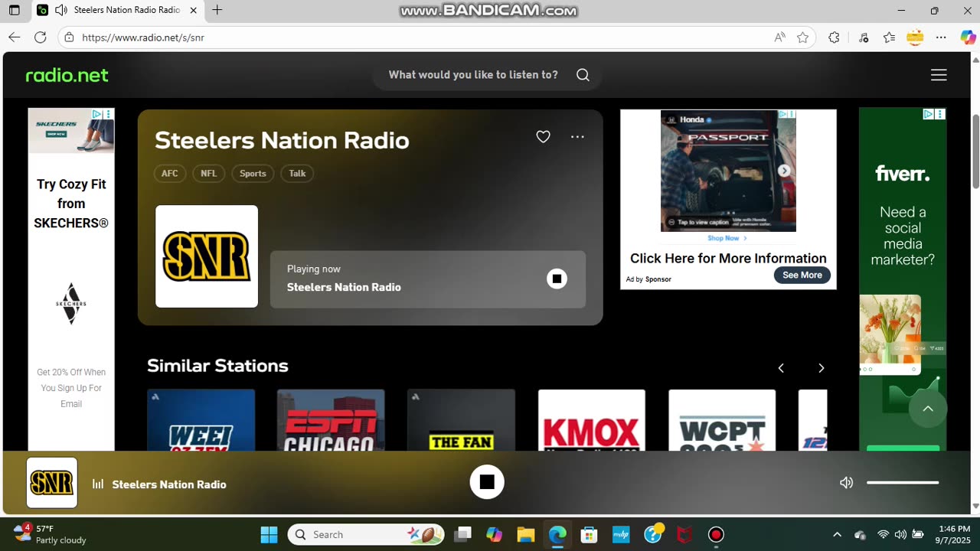The width and height of the screenshot is (980, 551).
Task: Click the AFC tag
Action: 170,174
